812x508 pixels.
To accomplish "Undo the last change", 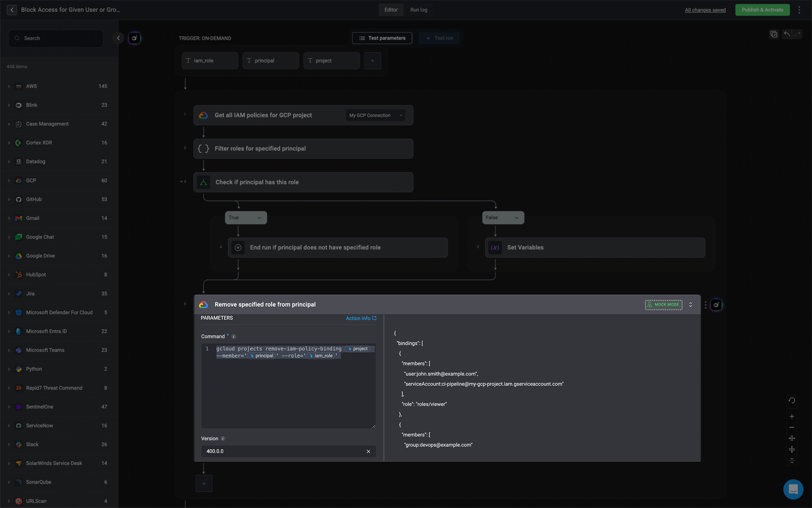I will click(787, 34).
